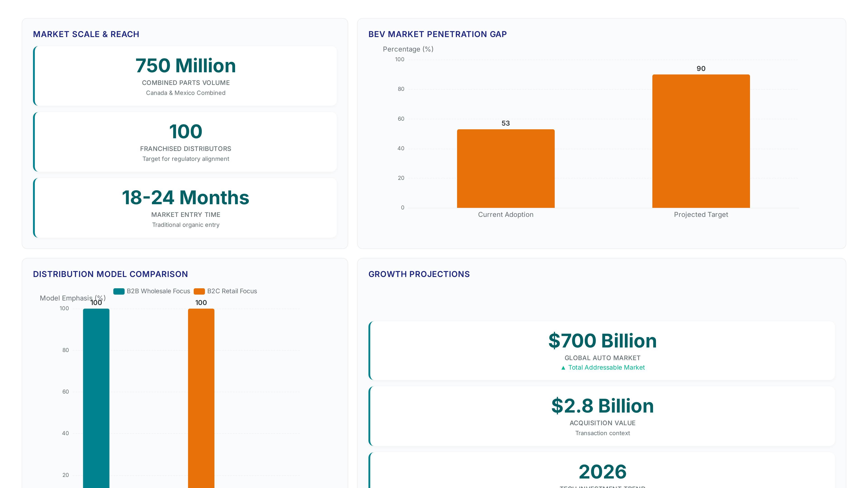Click the Percentage (%) axis title
This screenshot has width=868, height=488.
tap(408, 49)
